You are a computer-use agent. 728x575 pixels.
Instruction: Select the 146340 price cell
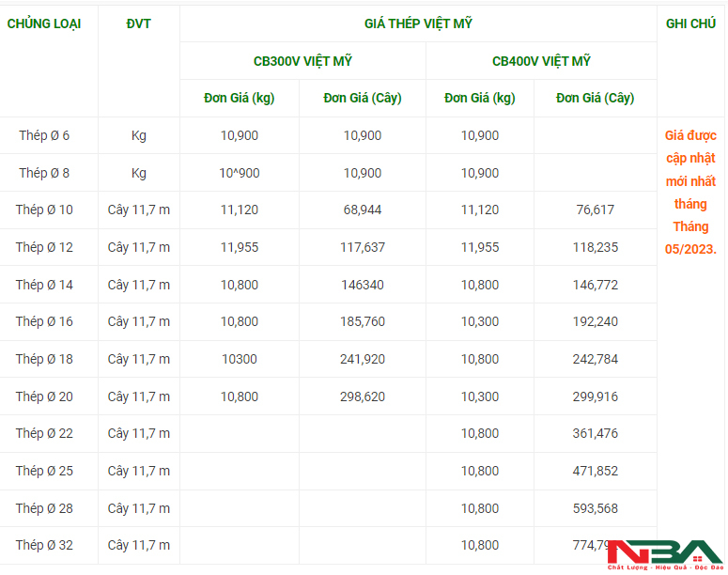pos(363,285)
